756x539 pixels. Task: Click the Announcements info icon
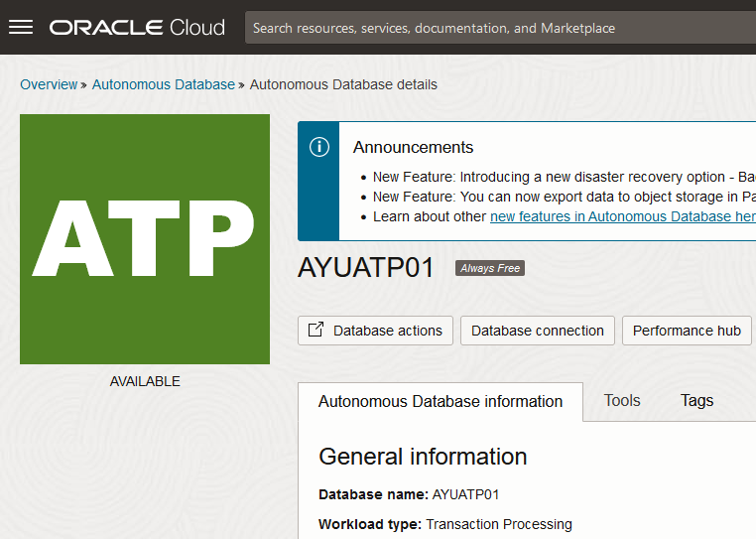(319, 147)
